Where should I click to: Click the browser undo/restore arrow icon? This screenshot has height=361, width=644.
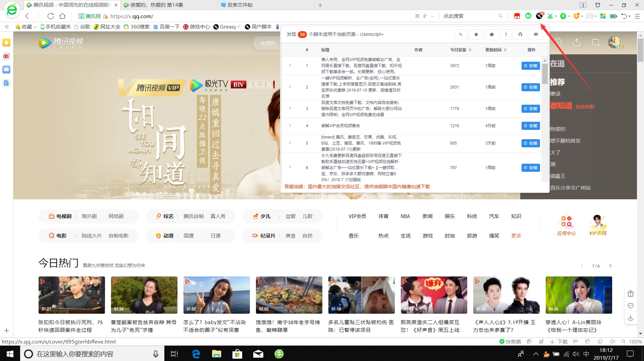point(624,16)
